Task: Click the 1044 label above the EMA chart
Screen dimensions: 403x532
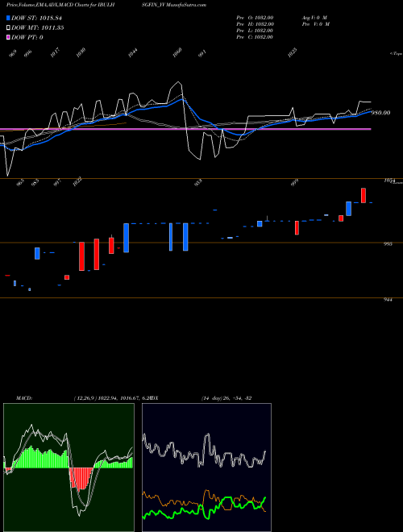Action: (133, 52)
